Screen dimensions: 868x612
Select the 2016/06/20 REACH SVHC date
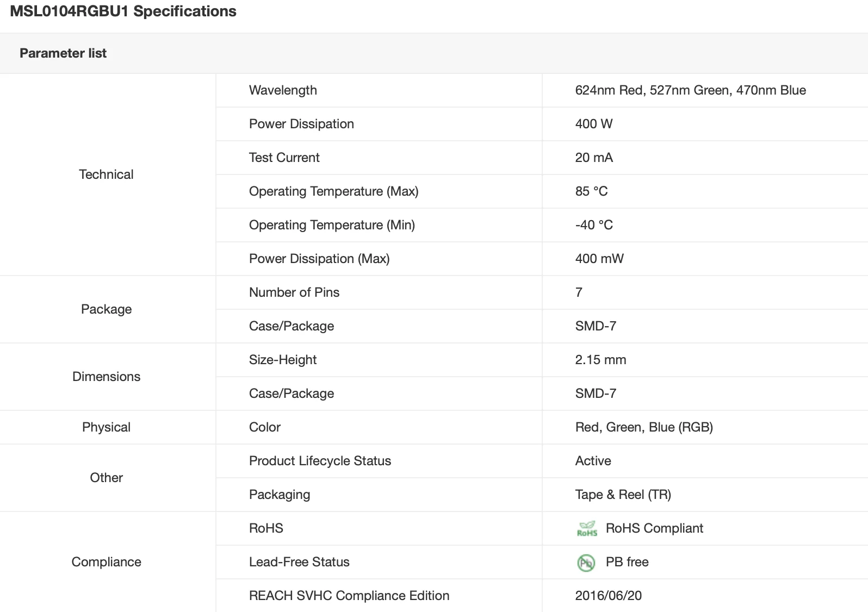608,596
